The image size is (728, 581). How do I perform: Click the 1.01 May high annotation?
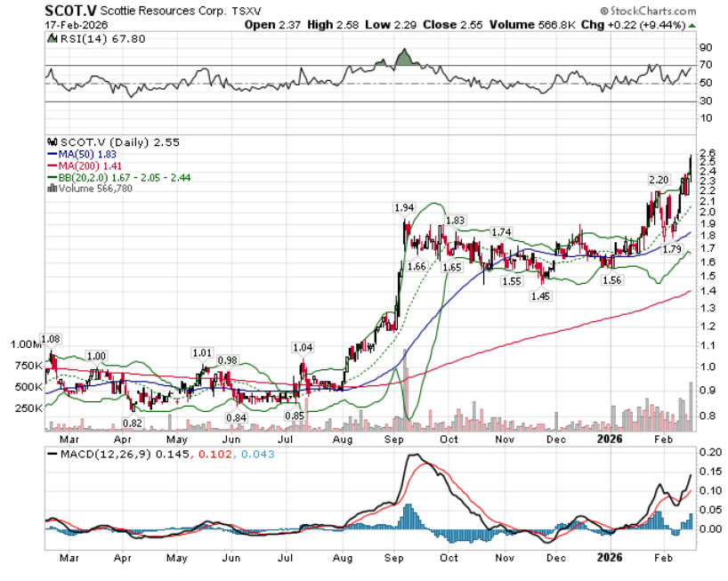[x=202, y=353]
